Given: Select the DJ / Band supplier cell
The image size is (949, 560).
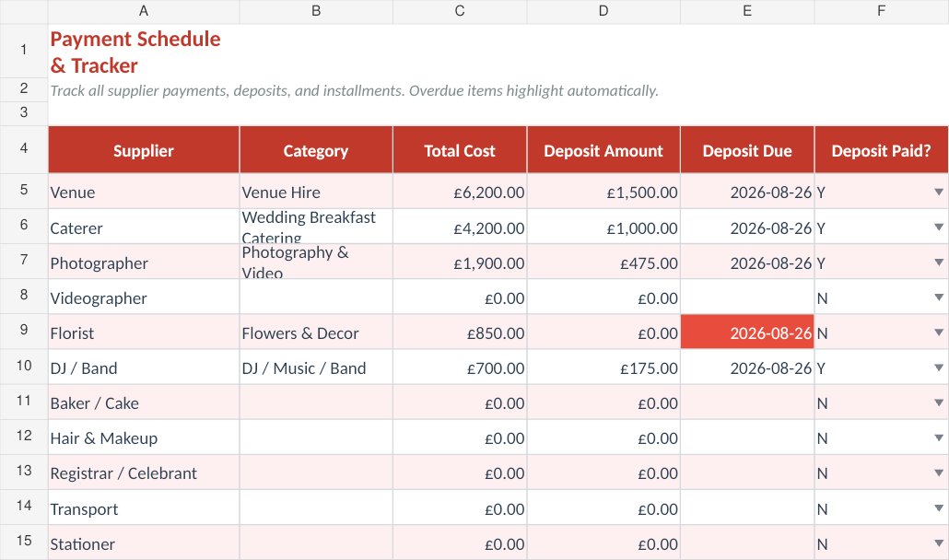Looking at the screenshot, I should point(144,367).
